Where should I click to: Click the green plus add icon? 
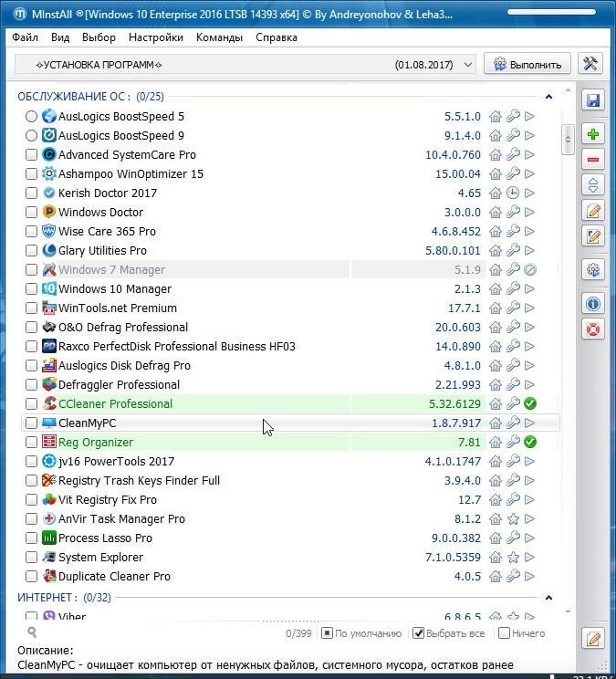click(592, 134)
